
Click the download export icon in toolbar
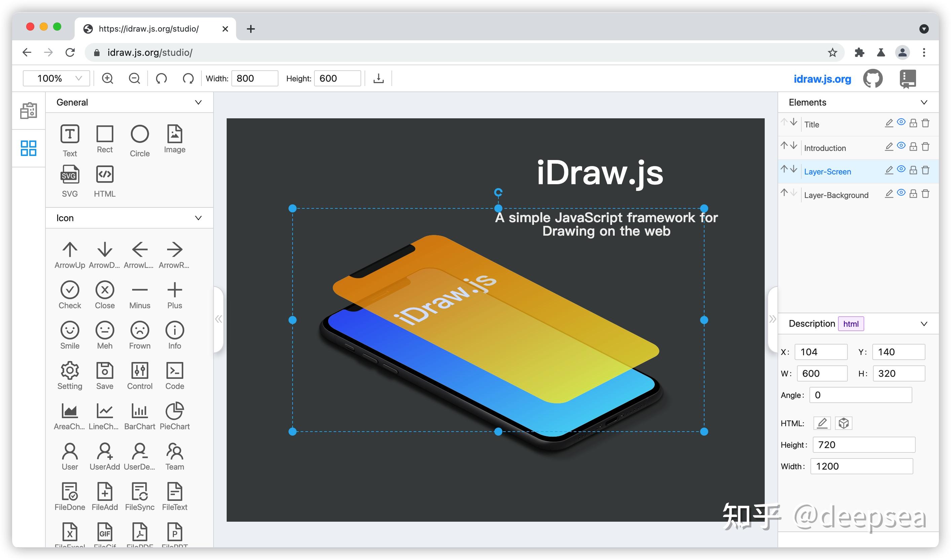pyautogui.click(x=378, y=78)
